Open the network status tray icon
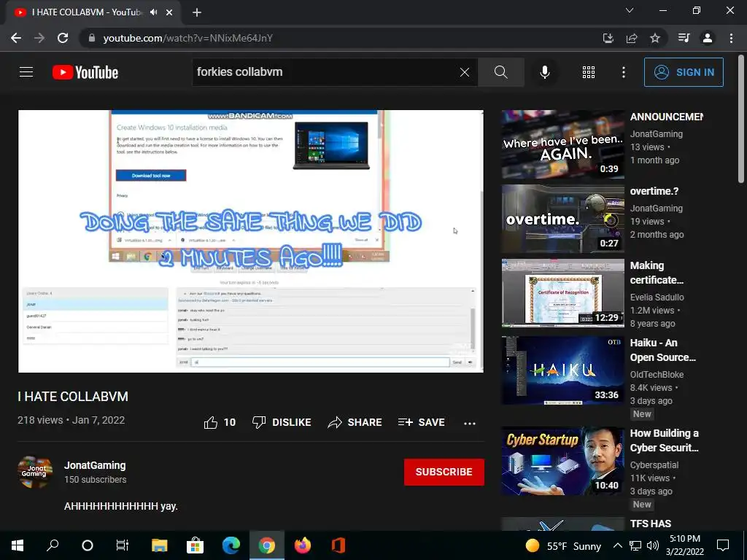Viewport: 747px width, 560px height. pyautogui.click(x=635, y=545)
